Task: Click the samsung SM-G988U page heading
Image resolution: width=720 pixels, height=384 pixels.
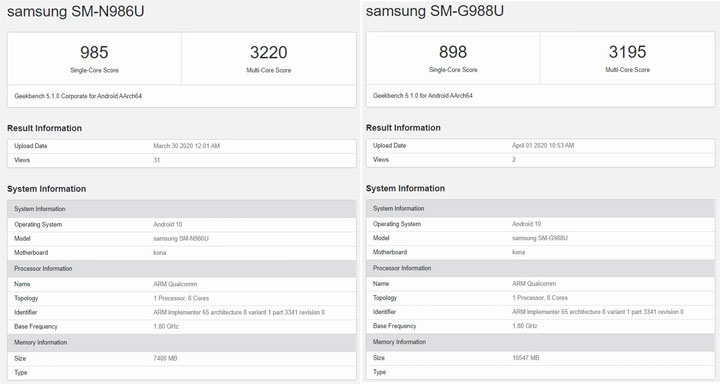Action: click(434, 11)
